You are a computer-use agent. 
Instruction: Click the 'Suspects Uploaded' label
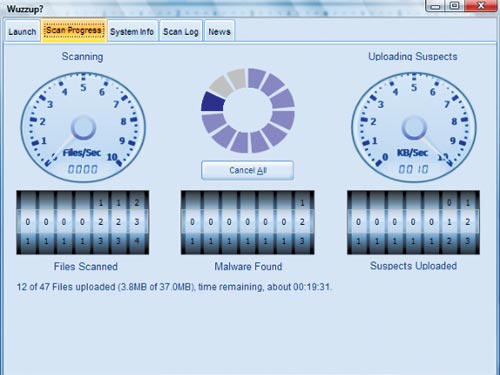[413, 266]
